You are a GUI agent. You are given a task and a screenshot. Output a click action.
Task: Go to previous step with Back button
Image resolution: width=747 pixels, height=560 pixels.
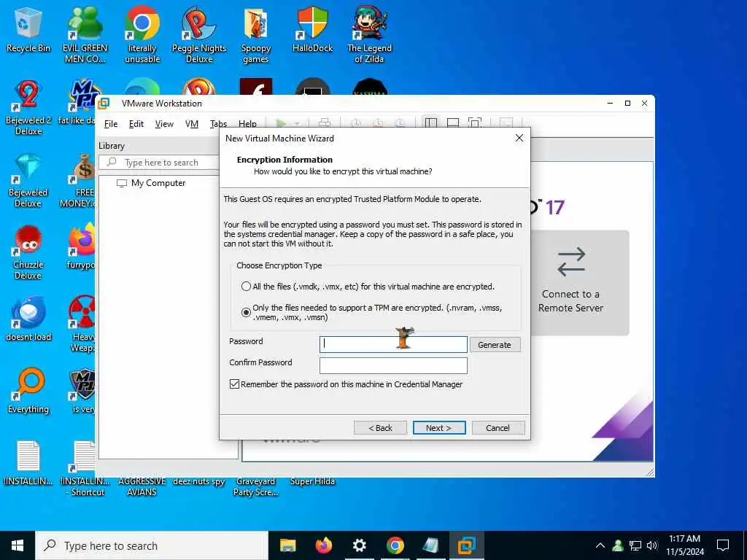coord(380,427)
